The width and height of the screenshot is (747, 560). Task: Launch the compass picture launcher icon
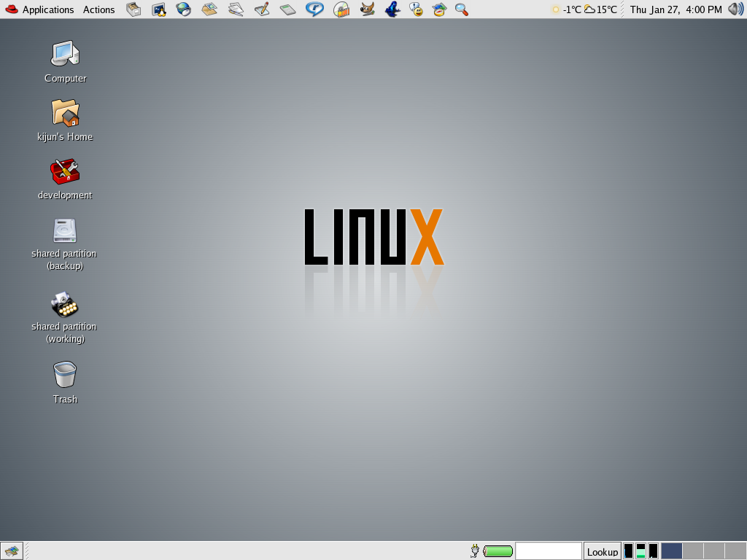(439, 9)
